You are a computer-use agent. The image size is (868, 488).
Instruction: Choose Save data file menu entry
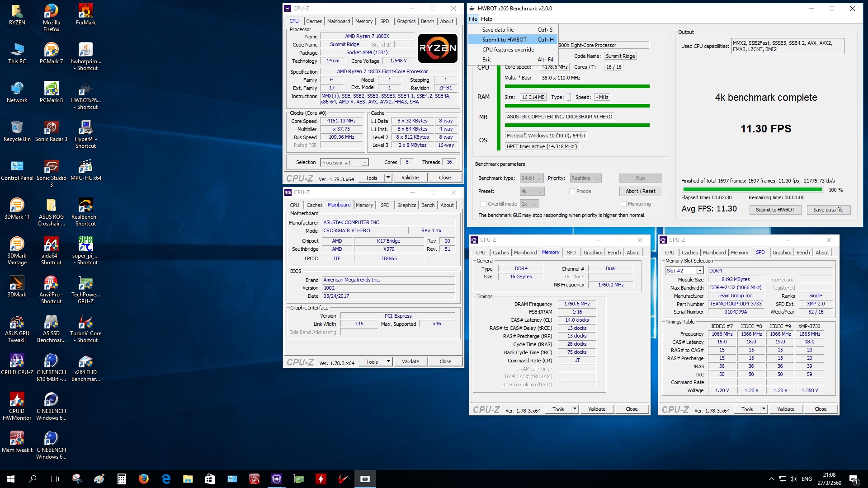[x=513, y=30]
